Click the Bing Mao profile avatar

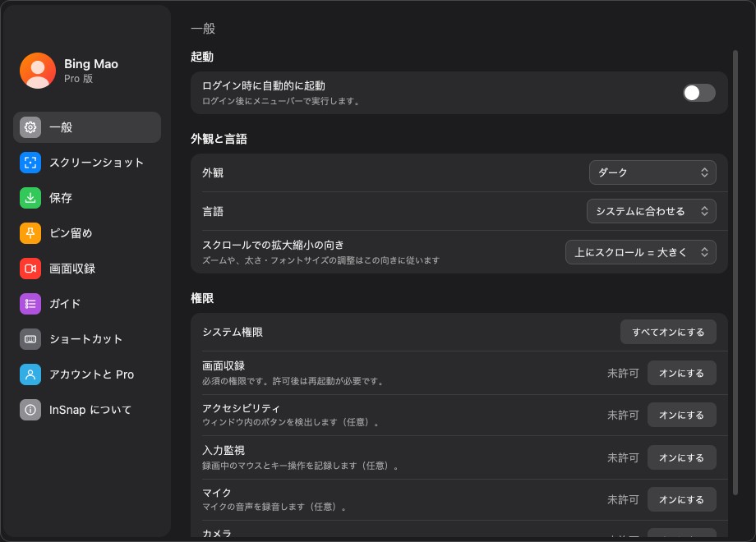(x=38, y=71)
